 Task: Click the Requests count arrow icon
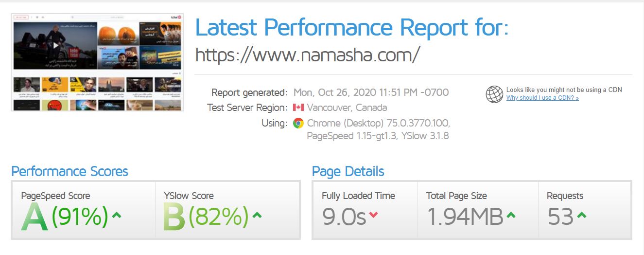582,215
